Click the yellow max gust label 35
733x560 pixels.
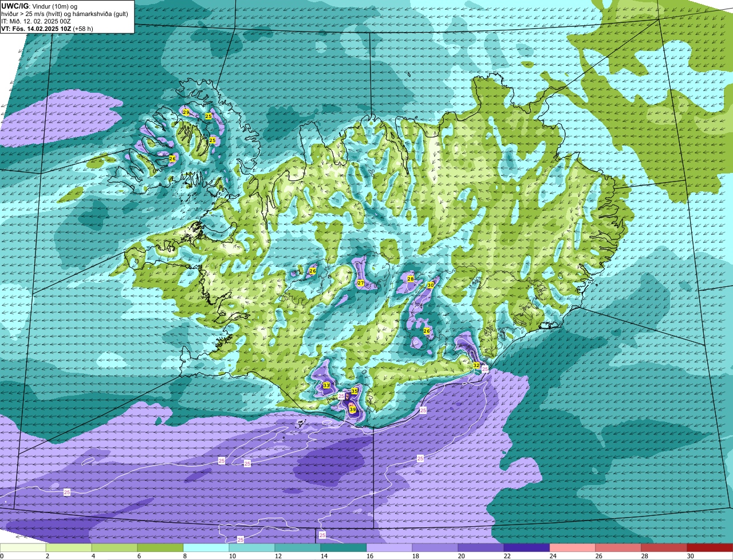354,391
